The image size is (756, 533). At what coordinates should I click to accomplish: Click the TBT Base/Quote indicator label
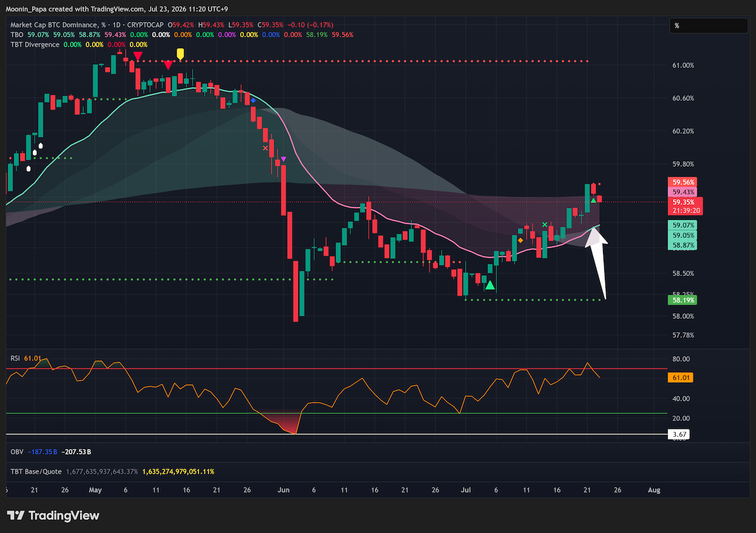coord(36,471)
